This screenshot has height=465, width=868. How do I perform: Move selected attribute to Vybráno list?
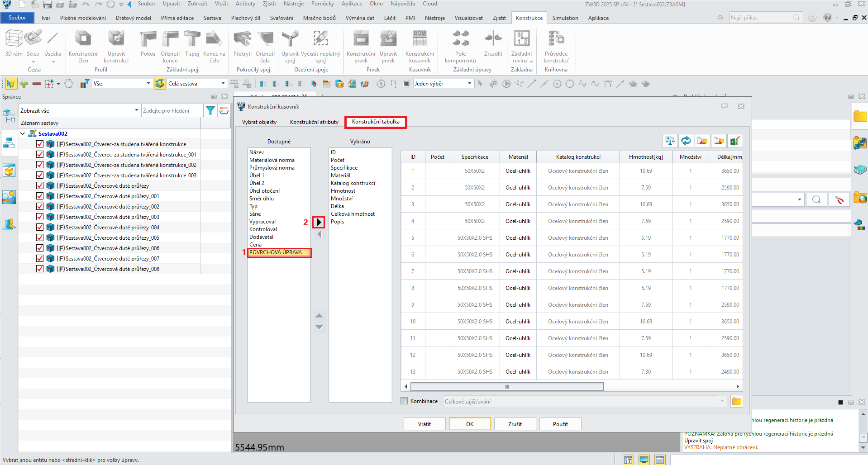coord(319,222)
